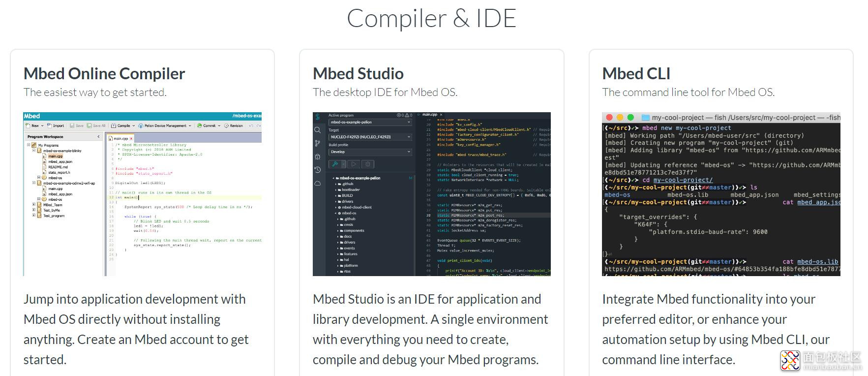
Task: Close the main.cpp tab in Mbed Studio
Action: (441, 115)
